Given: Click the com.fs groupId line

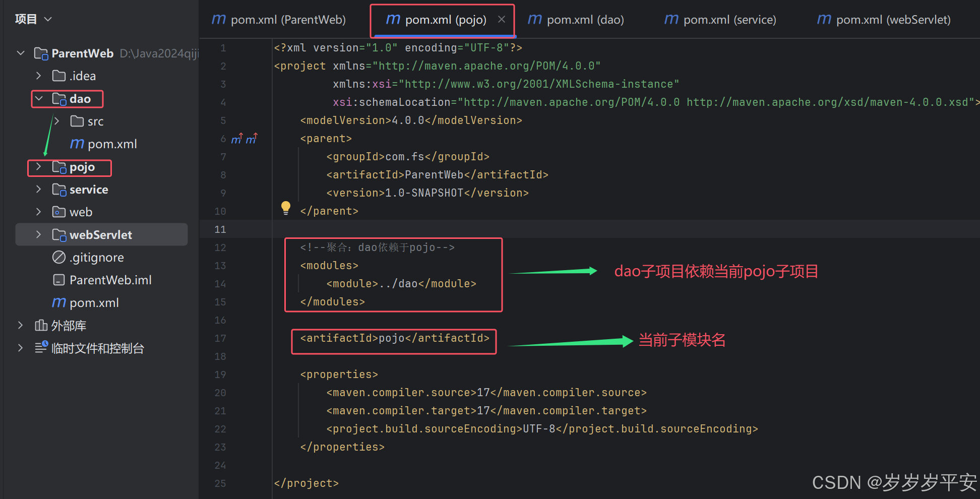Looking at the screenshot, I should coord(408,157).
